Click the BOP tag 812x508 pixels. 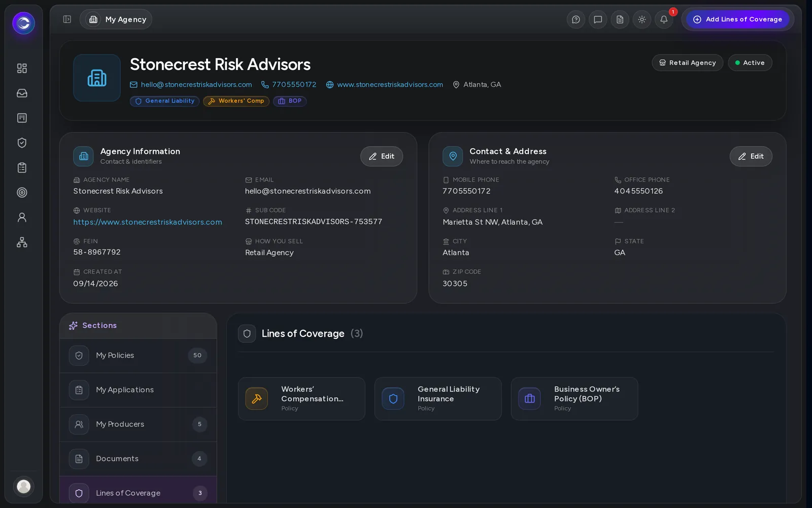coord(290,101)
